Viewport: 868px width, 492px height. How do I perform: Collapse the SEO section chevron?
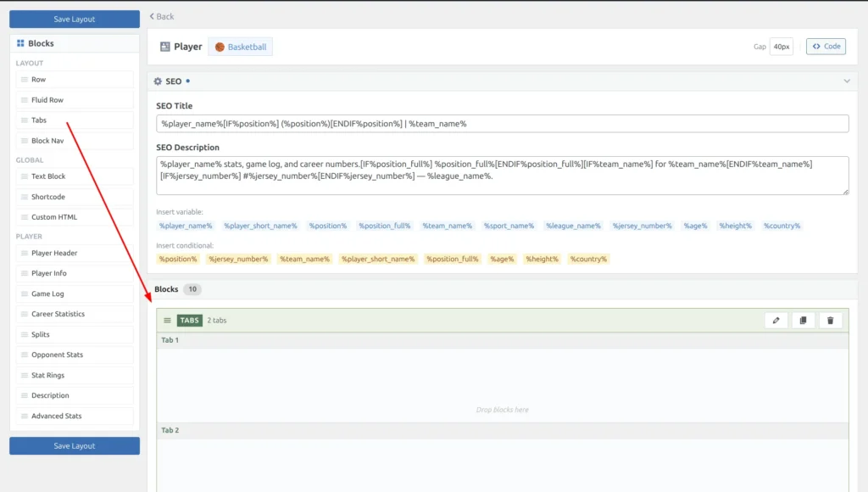[x=847, y=81]
